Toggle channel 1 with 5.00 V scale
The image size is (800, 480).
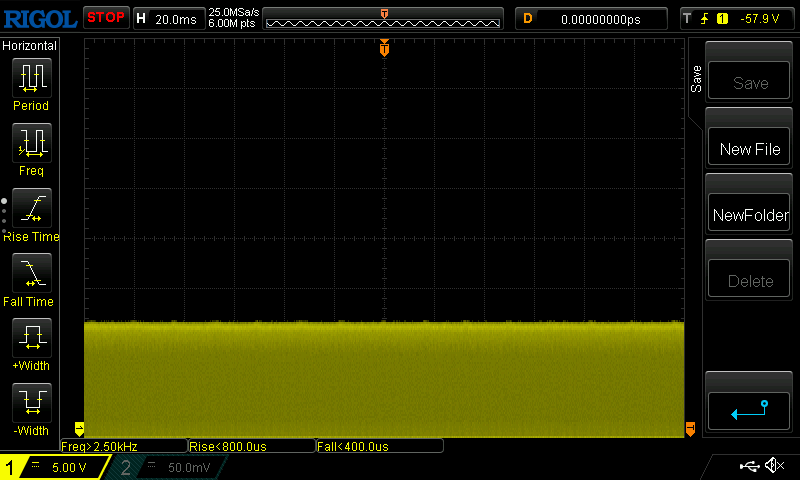[x=55, y=467]
